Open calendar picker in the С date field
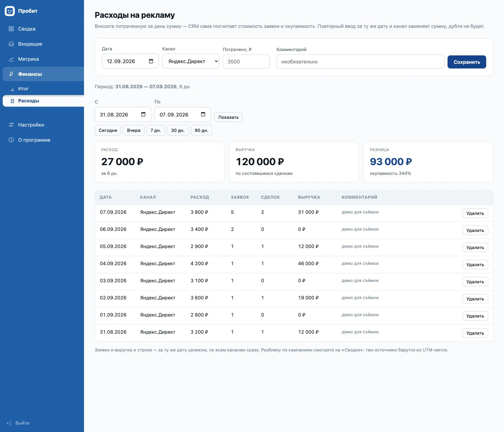 [x=143, y=114]
